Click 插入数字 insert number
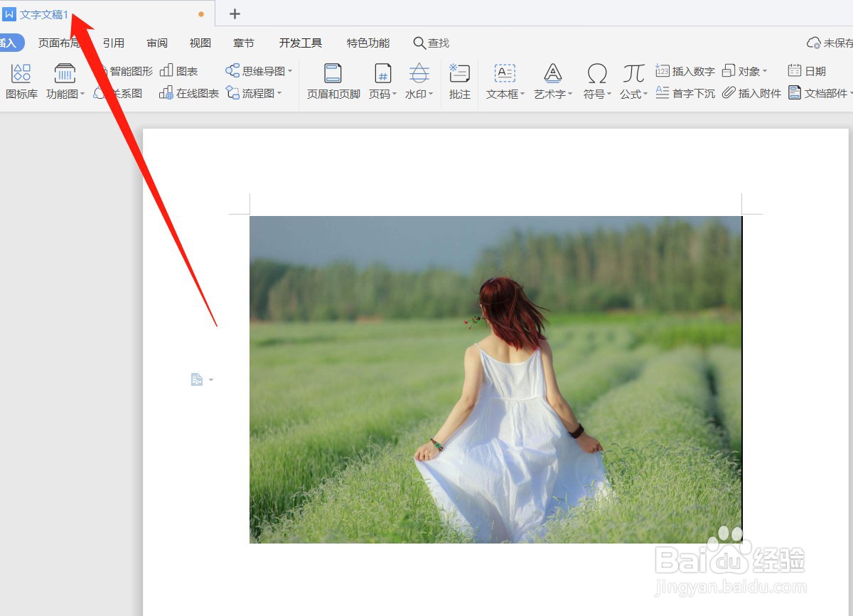 click(x=685, y=71)
